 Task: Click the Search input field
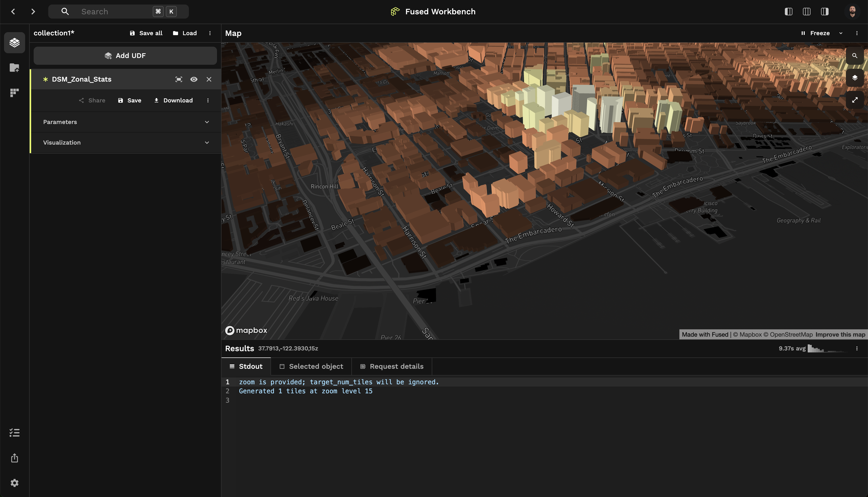(x=118, y=12)
